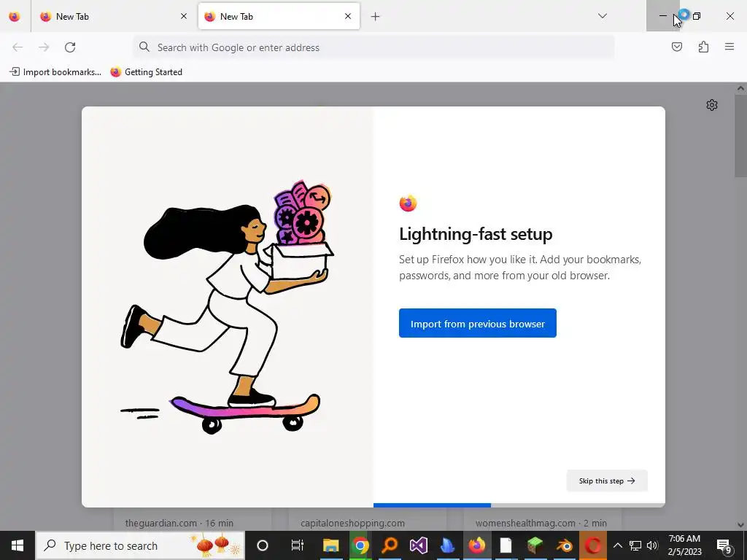This screenshot has width=747, height=560.
Task: Open the Windows Start menu
Action: (18, 545)
